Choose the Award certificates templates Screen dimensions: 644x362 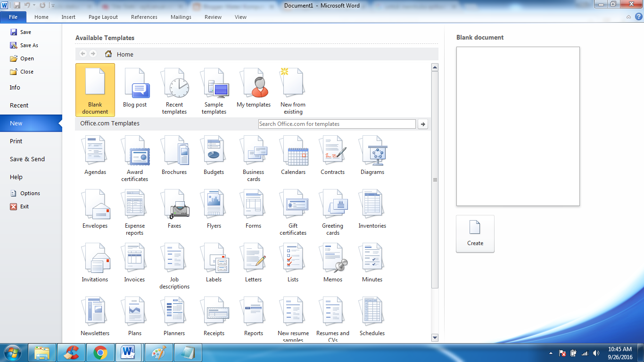135,159
